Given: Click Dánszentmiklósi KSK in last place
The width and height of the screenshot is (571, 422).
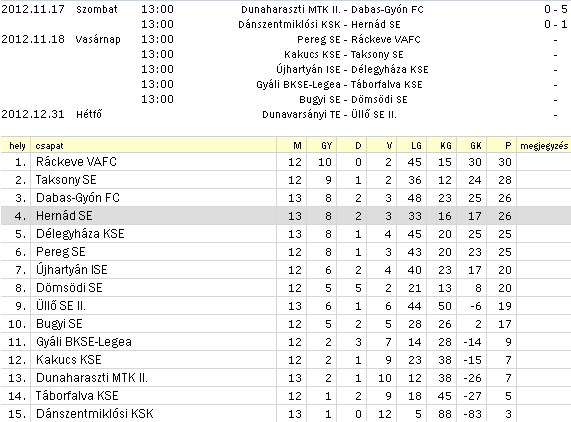Looking at the screenshot, I should click(x=95, y=414).
